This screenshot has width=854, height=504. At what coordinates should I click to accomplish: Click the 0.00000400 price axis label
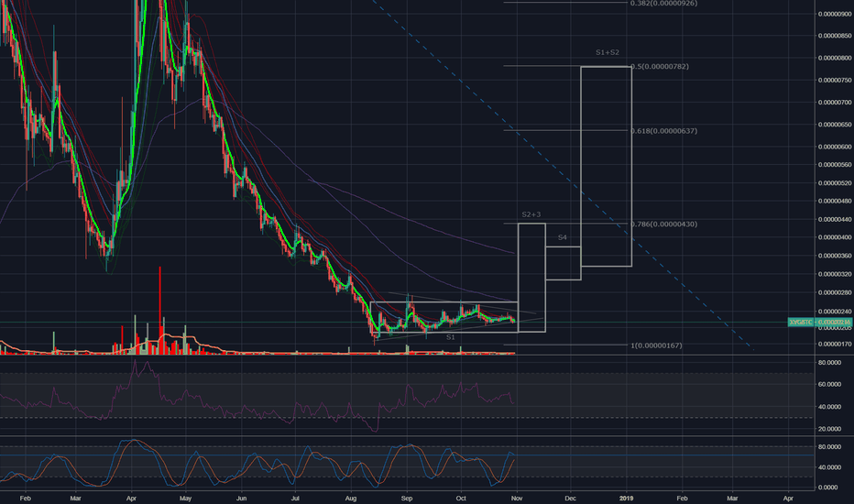pyautogui.click(x=835, y=237)
